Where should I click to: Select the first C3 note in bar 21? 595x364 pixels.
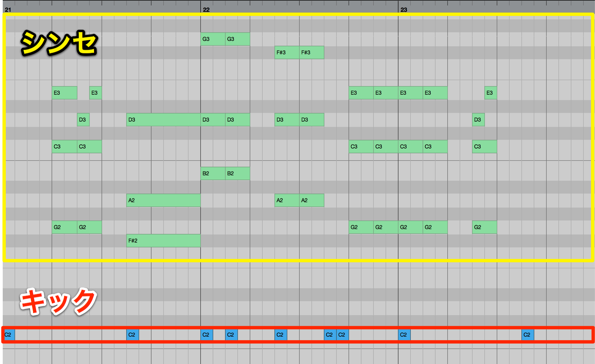pos(64,147)
